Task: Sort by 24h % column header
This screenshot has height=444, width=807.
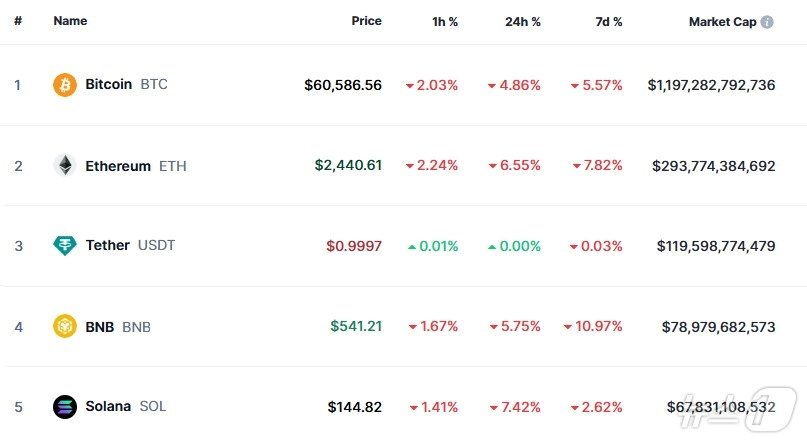Action: (522, 21)
